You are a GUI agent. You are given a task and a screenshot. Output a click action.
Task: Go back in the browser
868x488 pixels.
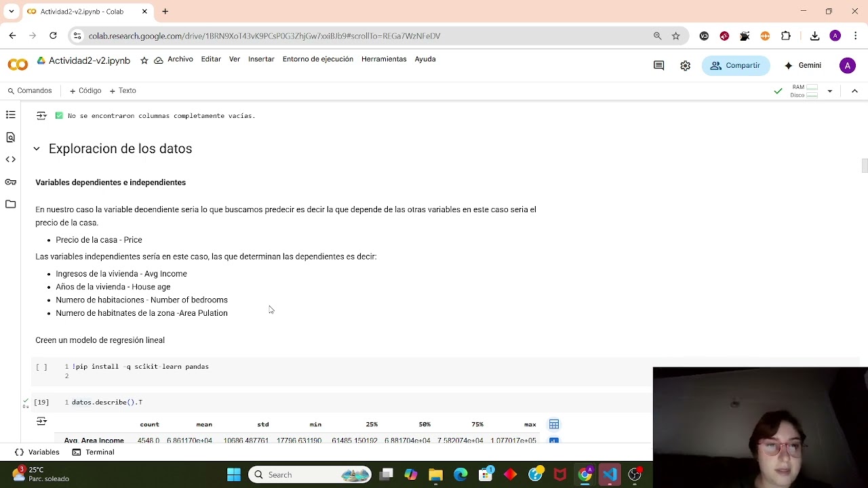pos(12,36)
